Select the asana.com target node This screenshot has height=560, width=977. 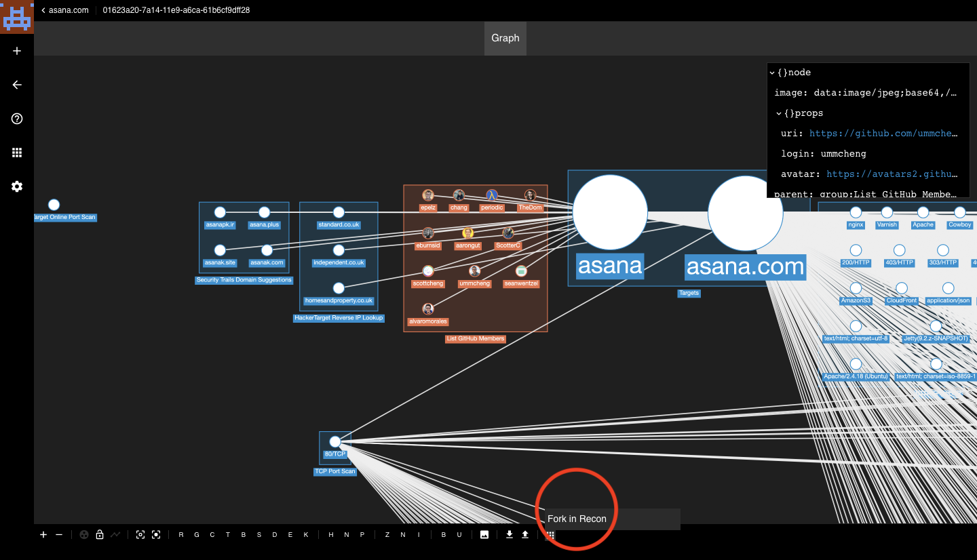point(745,214)
